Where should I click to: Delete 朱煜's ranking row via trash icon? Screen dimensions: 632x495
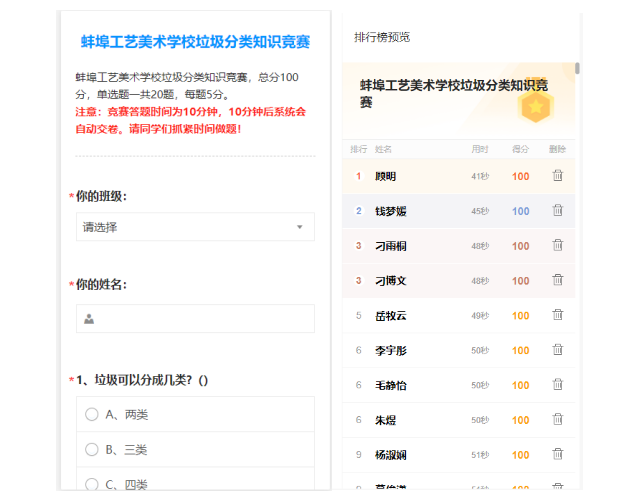(558, 420)
